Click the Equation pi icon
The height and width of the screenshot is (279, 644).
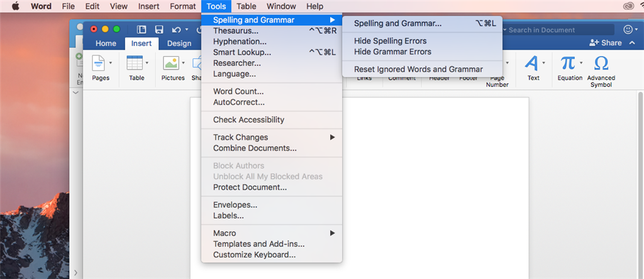[x=568, y=63]
